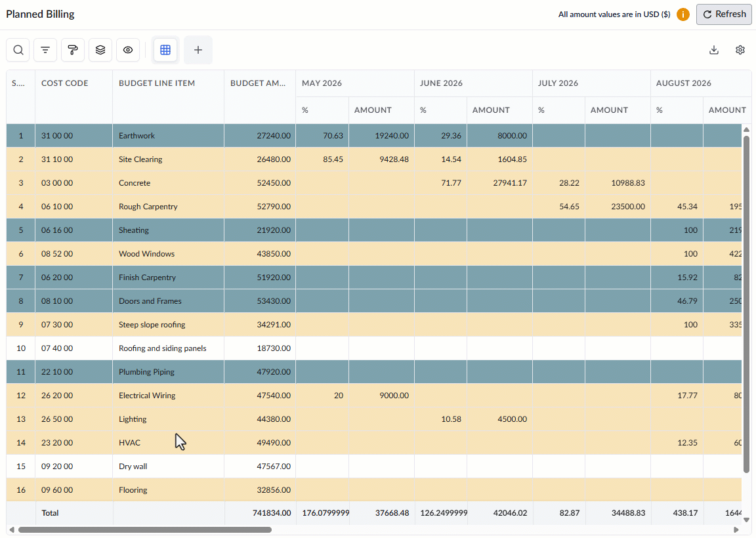Open table settings gear icon

point(740,50)
